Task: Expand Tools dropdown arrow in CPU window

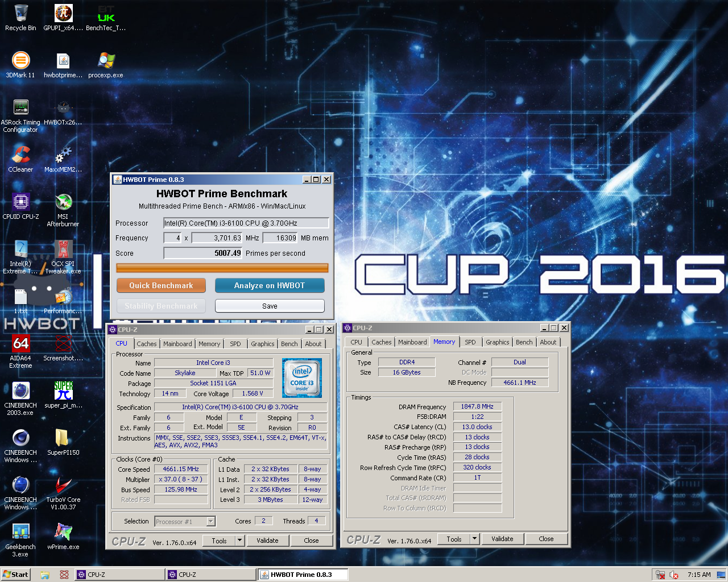Action: coord(240,541)
